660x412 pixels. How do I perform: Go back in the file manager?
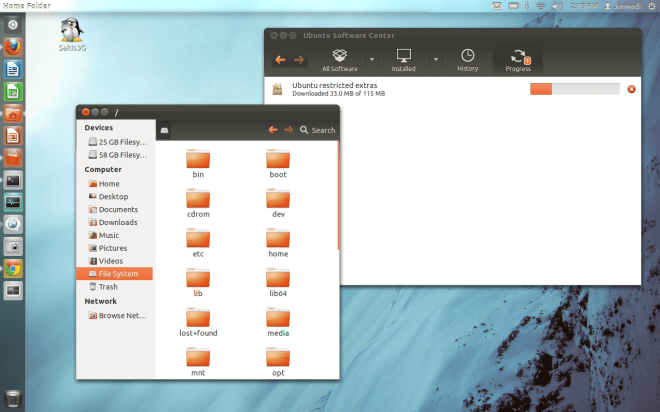pyautogui.click(x=273, y=130)
